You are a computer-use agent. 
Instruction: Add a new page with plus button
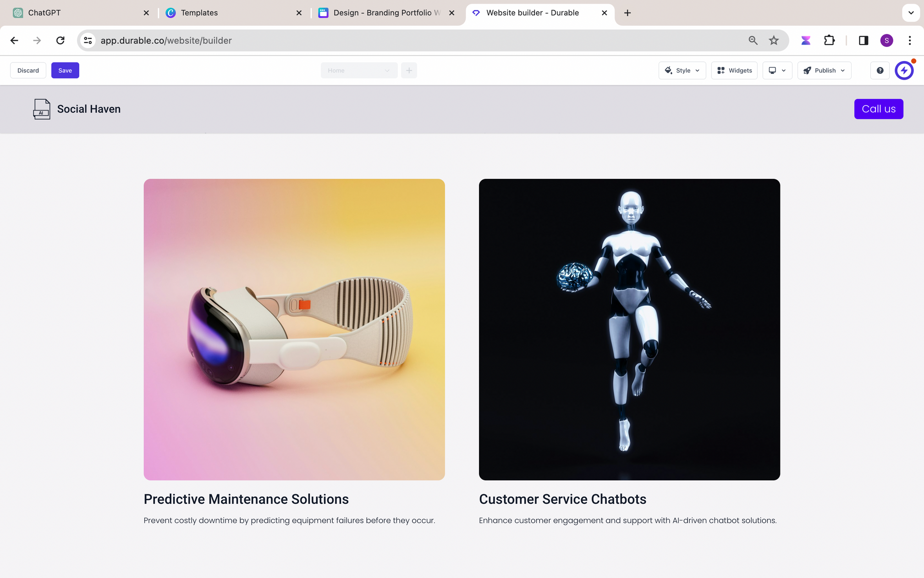pyautogui.click(x=409, y=70)
